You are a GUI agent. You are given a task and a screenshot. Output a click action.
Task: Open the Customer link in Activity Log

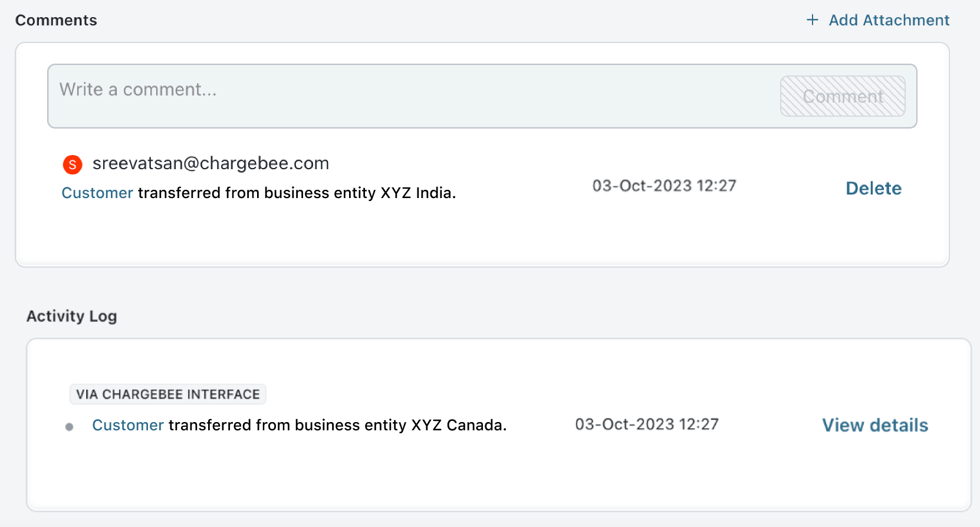click(128, 425)
